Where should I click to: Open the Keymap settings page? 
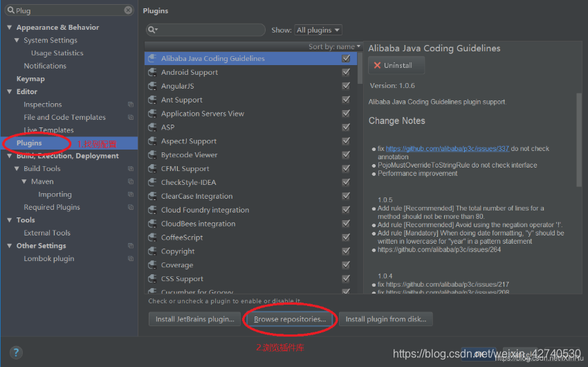click(x=30, y=79)
